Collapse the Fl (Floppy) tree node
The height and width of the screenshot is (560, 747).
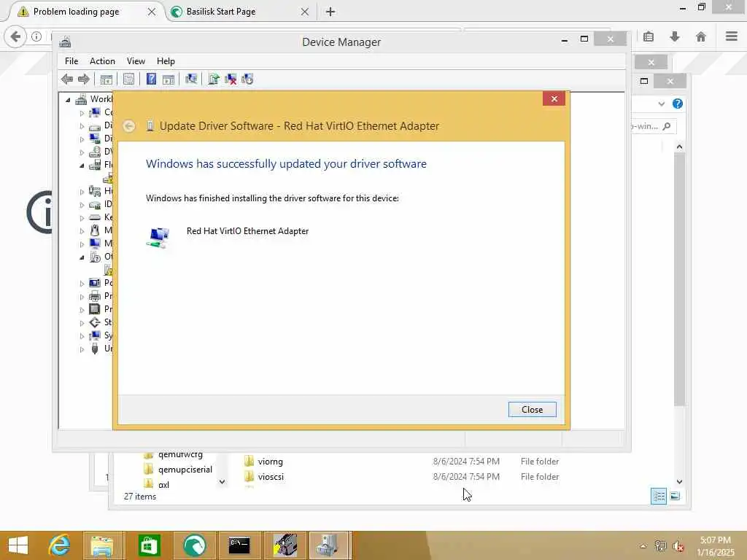[82, 166]
